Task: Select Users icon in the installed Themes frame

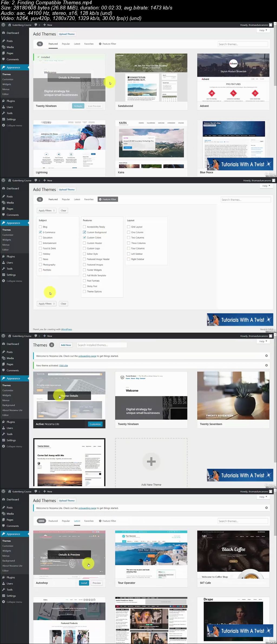Action: coord(4,428)
